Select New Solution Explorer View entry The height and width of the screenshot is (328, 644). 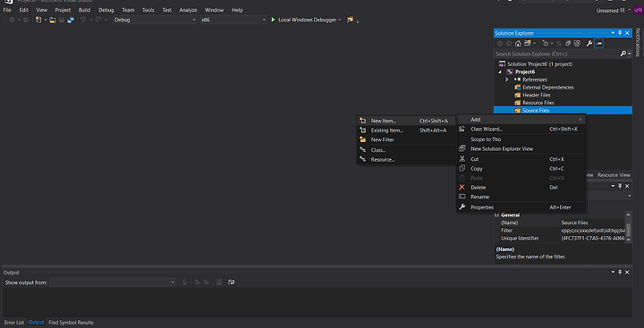pos(521,148)
